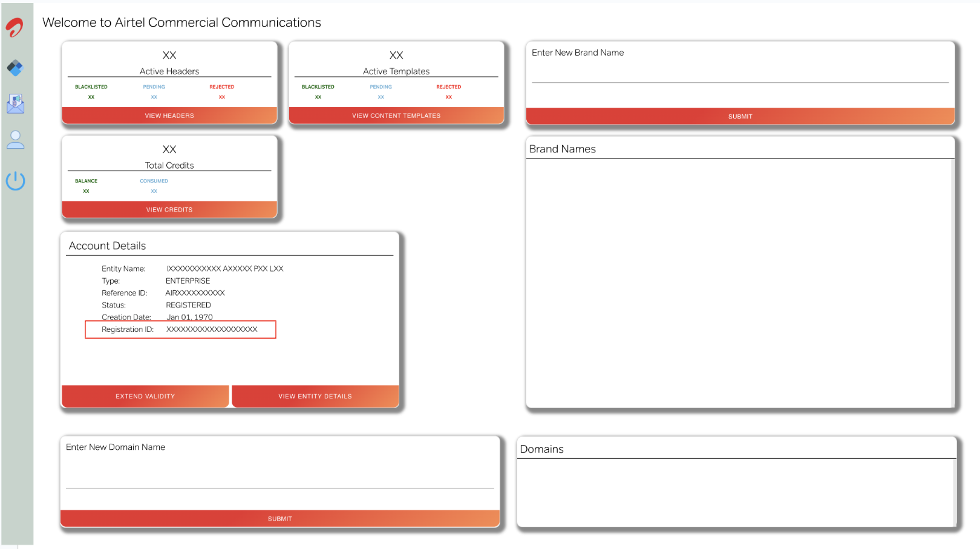Select the Registration ID value
This screenshot has height=549, width=980.
(x=212, y=330)
